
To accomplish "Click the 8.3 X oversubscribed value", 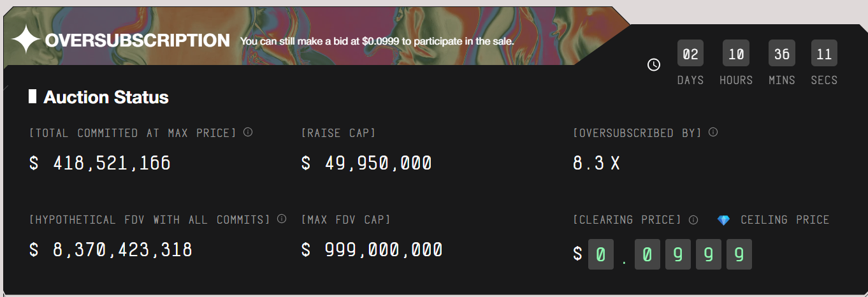I will point(596,163).
